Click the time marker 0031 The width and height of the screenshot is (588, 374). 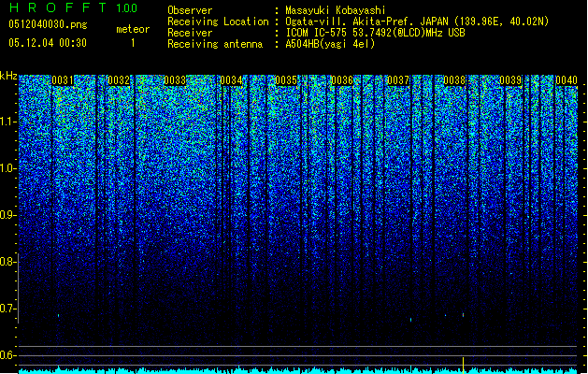(x=63, y=80)
